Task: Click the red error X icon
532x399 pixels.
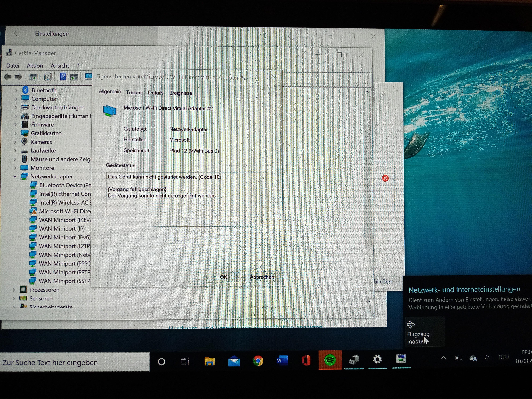Action: click(x=385, y=178)
